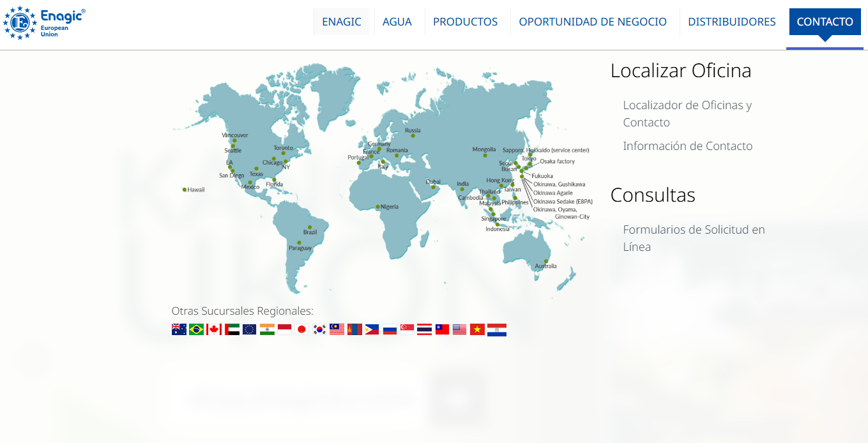Select the Singapore flag icon
The width and height of the screenshot is (868, 443).
coord(407,329)
